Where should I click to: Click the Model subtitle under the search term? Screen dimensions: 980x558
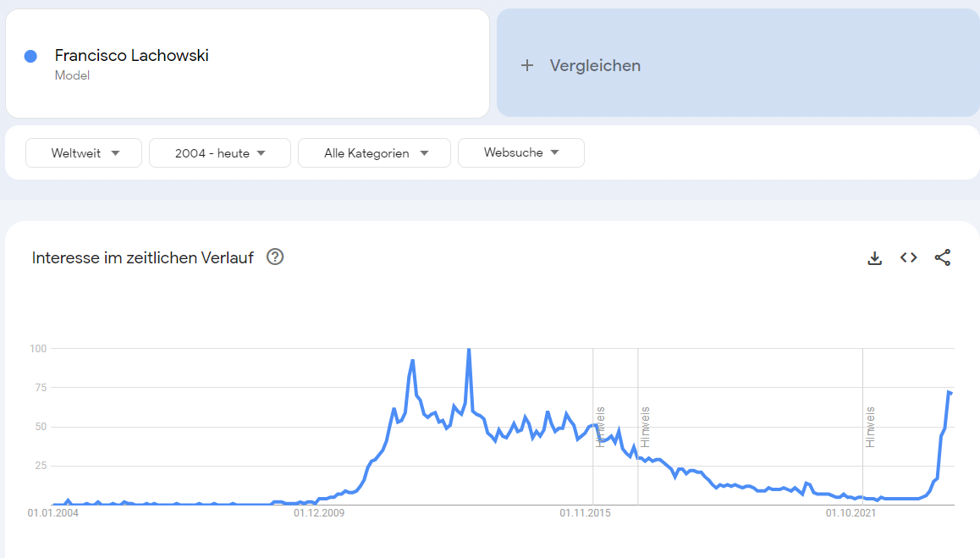(x=72, y=75)
